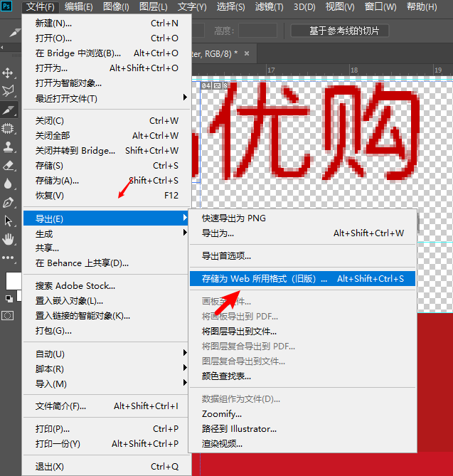This screenshot has width=453, height=476.
Task: Choose 路径到 Illustrator...
Action: [x=302, y=428]
